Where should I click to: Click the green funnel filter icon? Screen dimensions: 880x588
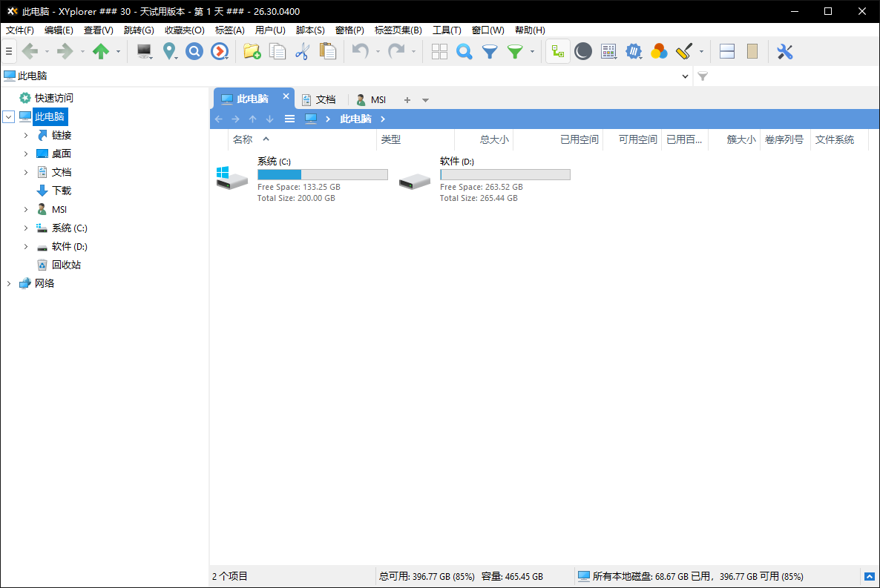[515, 52]
